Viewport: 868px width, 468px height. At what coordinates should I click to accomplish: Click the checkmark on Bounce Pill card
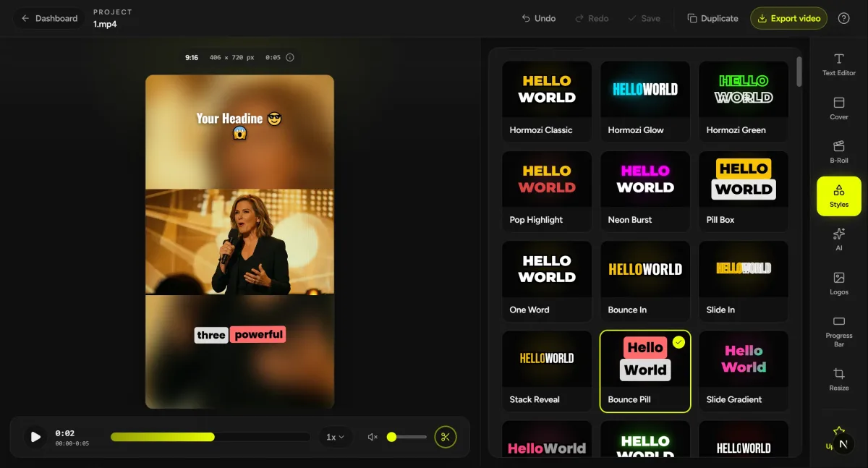coord(678,342)
